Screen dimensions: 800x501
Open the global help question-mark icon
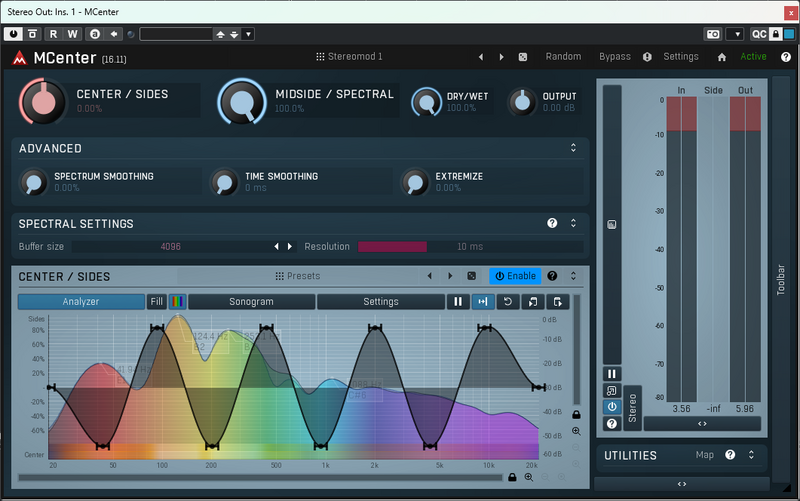[786, 57]
